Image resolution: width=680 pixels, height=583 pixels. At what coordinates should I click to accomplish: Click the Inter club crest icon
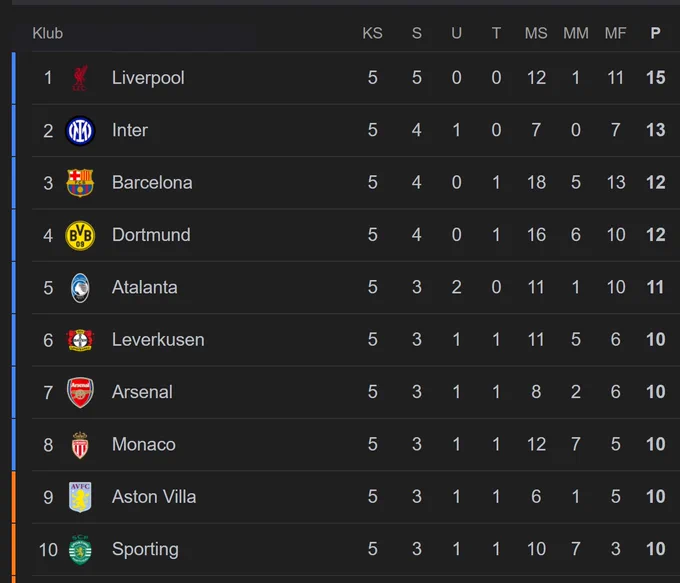(x=80, y=131)
